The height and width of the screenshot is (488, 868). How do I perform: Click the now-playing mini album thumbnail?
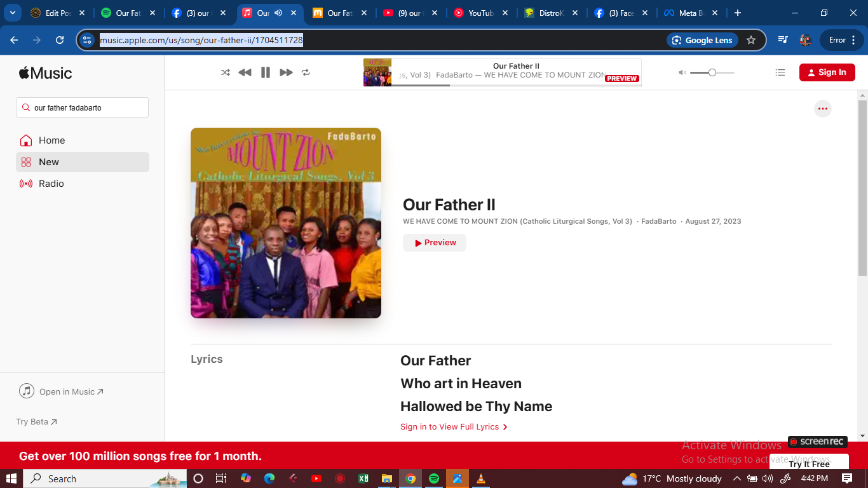pyautogui.click(x=377, y=72)
